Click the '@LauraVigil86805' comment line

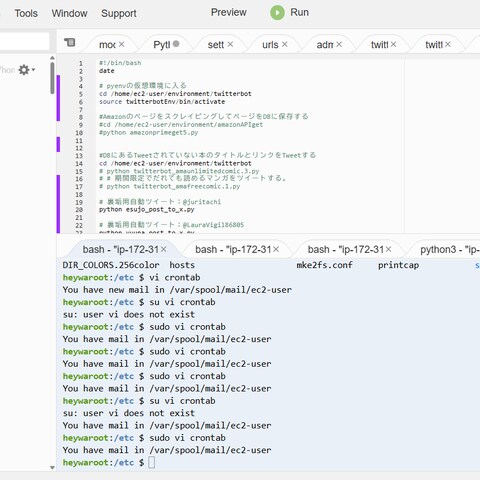[172, 225]
